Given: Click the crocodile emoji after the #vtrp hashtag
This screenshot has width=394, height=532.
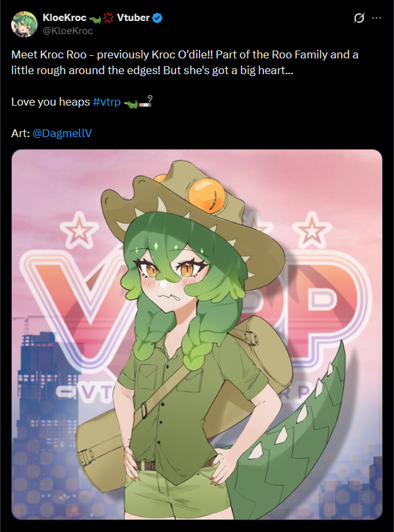Looking at the screenshot, I should click(x=131, y=104).
